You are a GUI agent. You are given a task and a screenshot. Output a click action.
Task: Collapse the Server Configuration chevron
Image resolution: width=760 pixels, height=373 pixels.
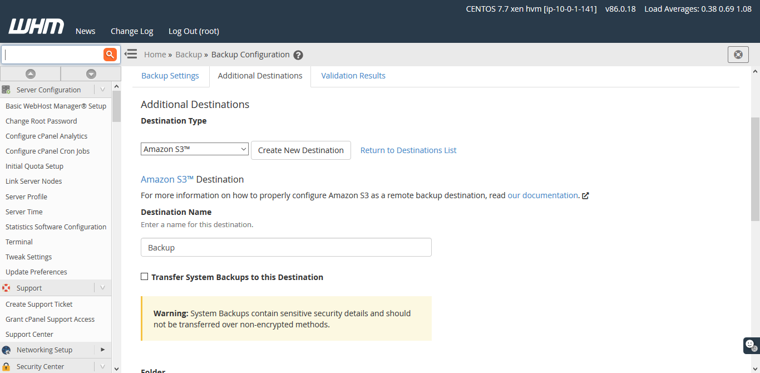coord(102,90)
